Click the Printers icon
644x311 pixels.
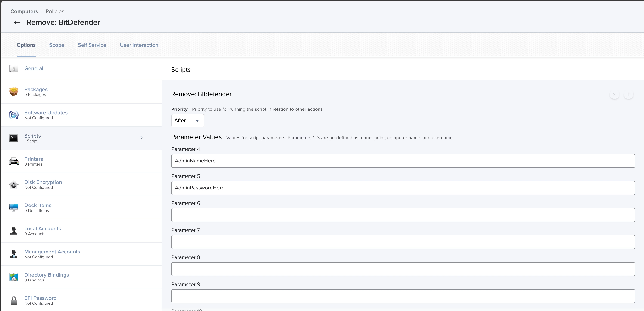tap(14, 161)
